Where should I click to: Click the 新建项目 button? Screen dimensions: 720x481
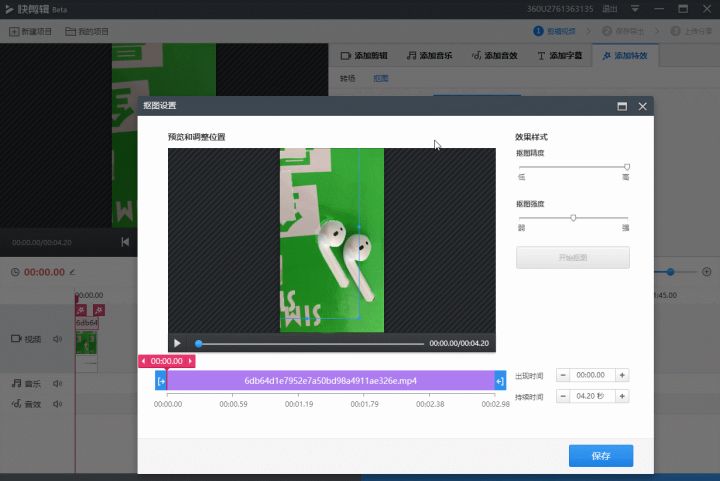(x=30, y=32)
